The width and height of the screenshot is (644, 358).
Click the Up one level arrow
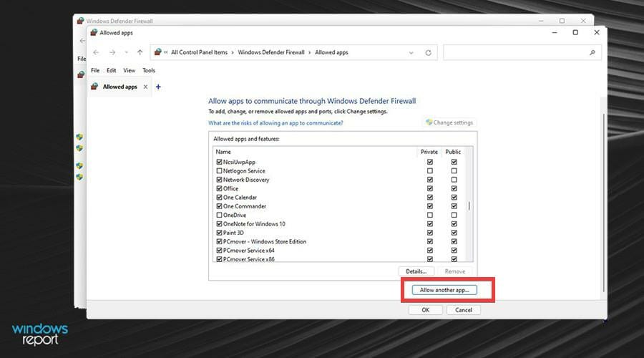click(140, 52)
